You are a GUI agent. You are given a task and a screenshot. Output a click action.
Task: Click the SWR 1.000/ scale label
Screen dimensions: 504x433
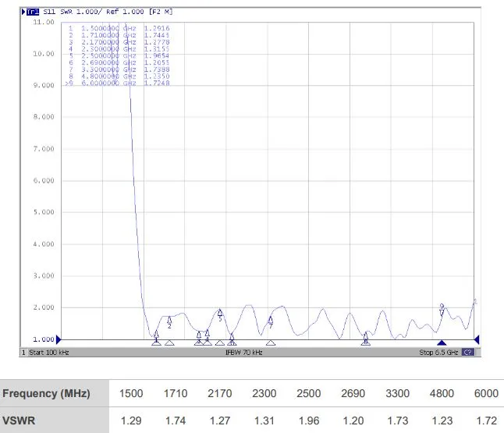coord(81,12)
